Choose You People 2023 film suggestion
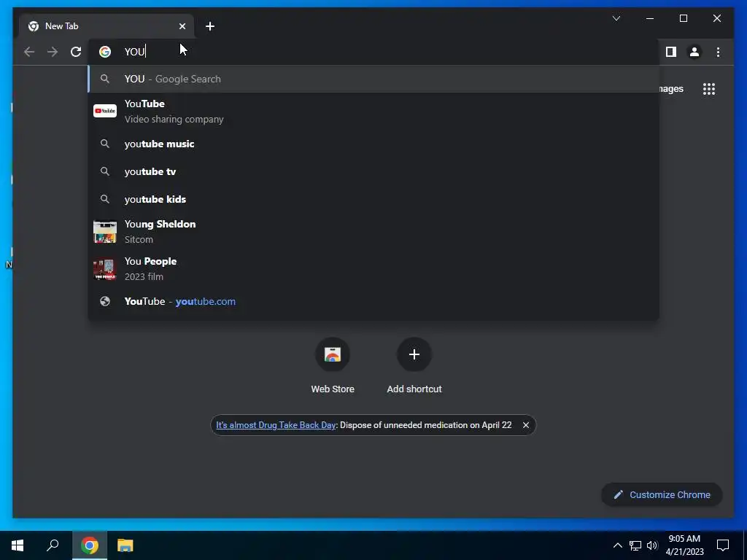Screen dimensions: 747x560 pos(373,268)
